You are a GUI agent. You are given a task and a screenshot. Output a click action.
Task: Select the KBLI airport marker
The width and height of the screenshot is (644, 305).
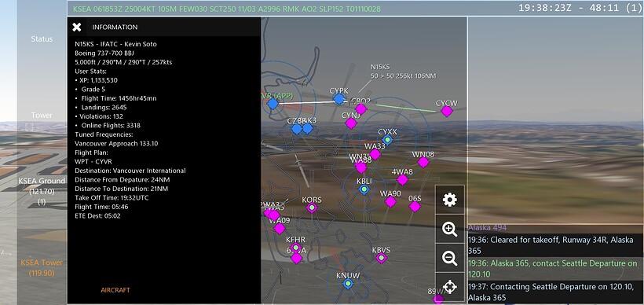(364, 189)
